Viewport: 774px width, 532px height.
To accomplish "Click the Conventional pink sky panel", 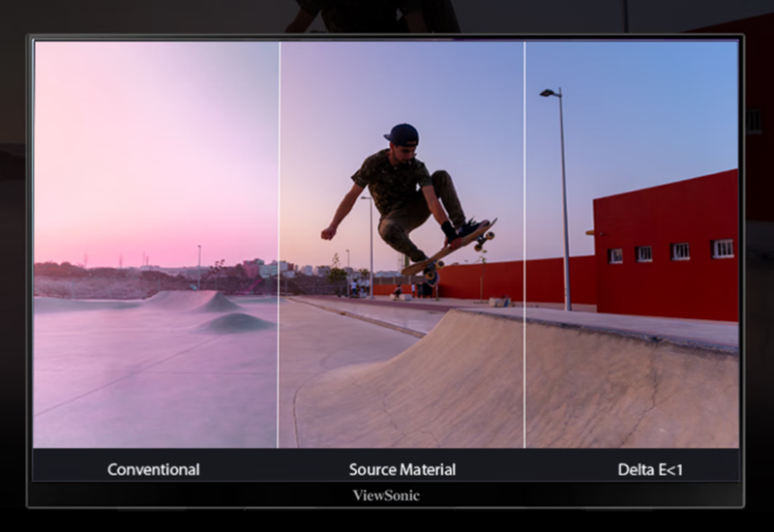I will pyautogui.click(x=155, y=145).
